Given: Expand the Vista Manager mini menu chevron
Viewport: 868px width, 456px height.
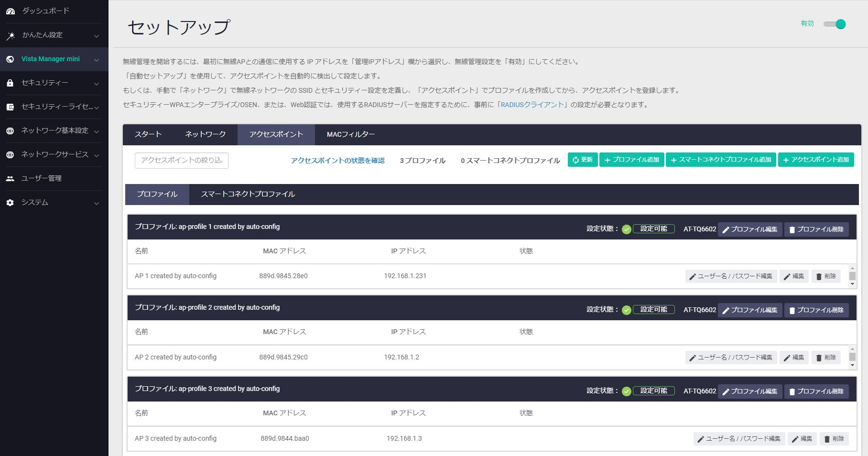Looking at the screenshot, I should [x=97, y=60].
